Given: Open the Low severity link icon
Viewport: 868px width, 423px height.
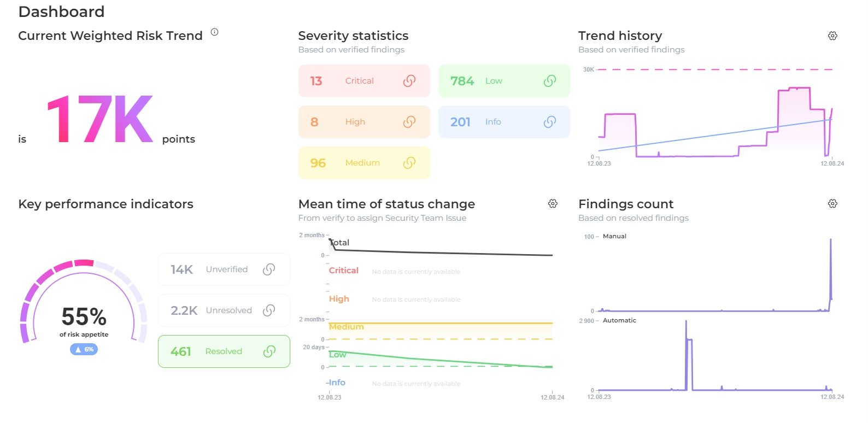Looking at the screenshot, I should click(x=550, y=81).
